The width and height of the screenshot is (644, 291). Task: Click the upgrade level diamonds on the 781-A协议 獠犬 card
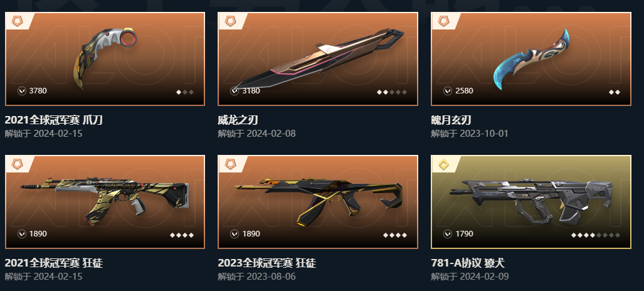click(x=596, y=235)
